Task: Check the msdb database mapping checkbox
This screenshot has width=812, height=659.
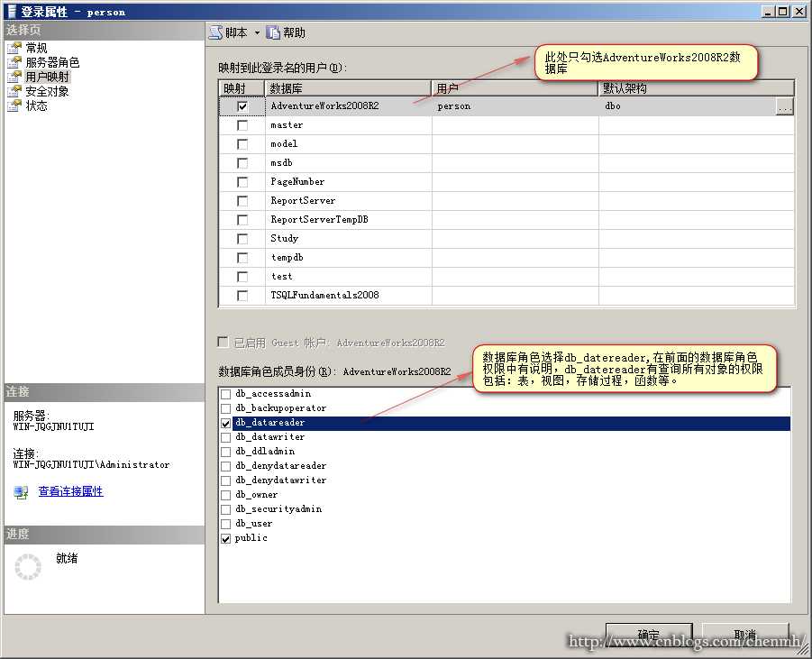Action: (x=242, y=163)
